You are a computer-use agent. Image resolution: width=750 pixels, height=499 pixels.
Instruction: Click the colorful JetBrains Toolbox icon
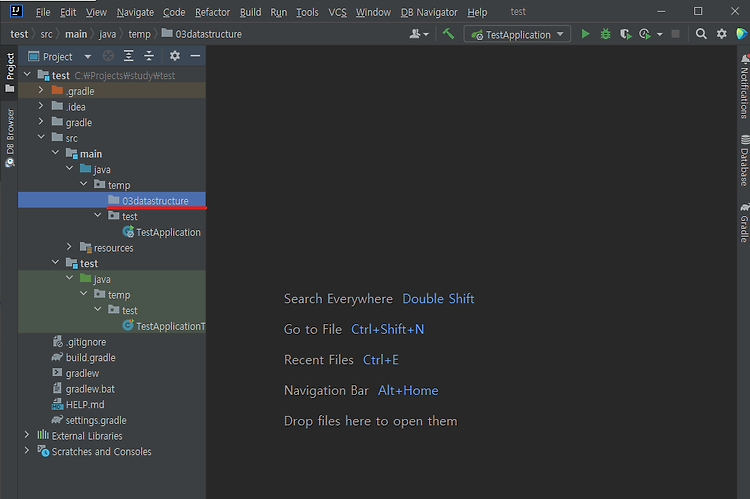[x=742, y=34]
